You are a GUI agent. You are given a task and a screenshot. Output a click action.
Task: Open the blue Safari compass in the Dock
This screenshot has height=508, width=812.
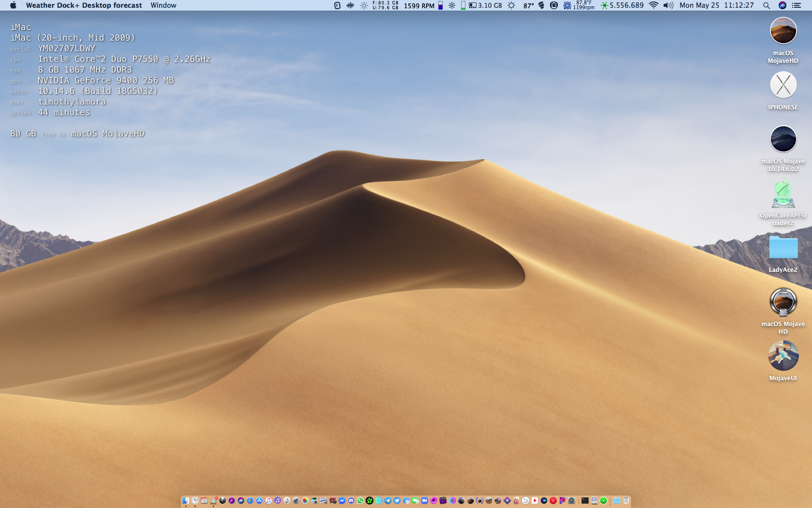coord(250,501)
